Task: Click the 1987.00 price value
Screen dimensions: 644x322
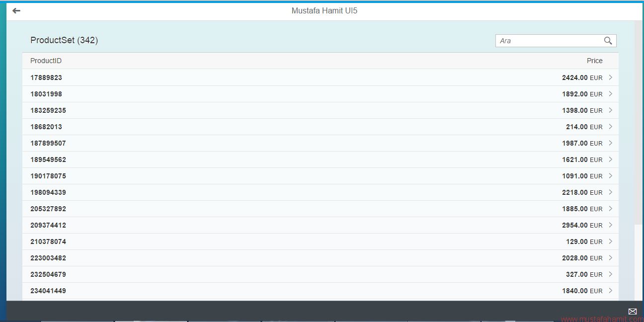Action: pos(575,143)
